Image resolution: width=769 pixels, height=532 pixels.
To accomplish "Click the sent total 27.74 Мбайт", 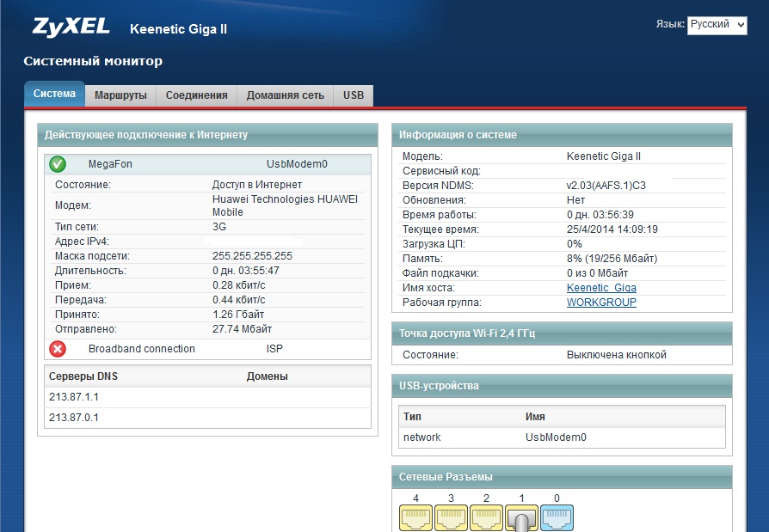I will (x=243, y=329).
